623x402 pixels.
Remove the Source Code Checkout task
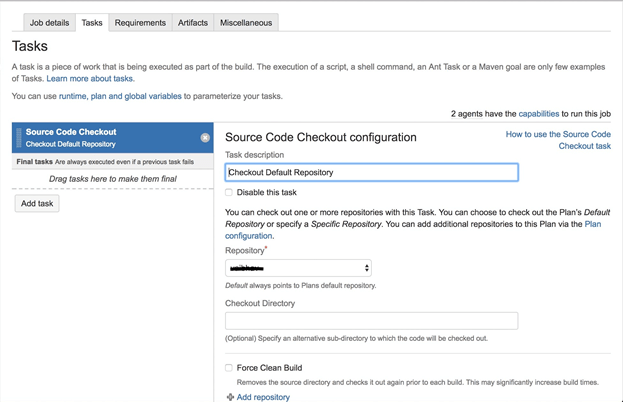[205, 138]
